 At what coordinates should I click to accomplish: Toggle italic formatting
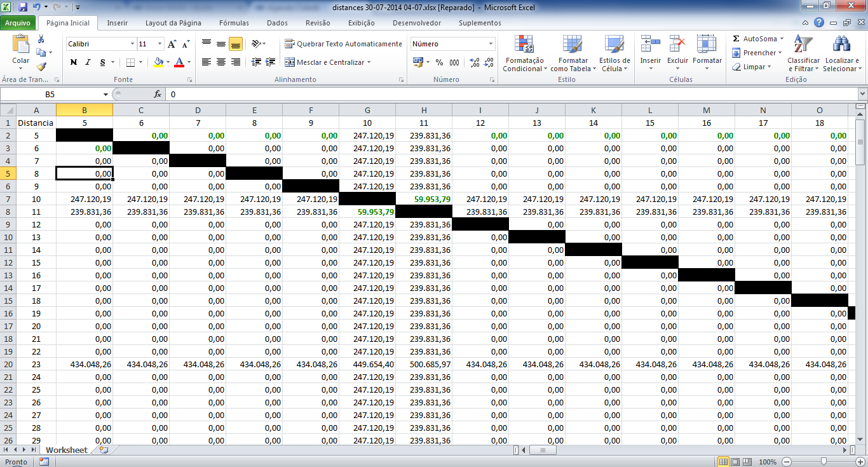pos(88,62)
